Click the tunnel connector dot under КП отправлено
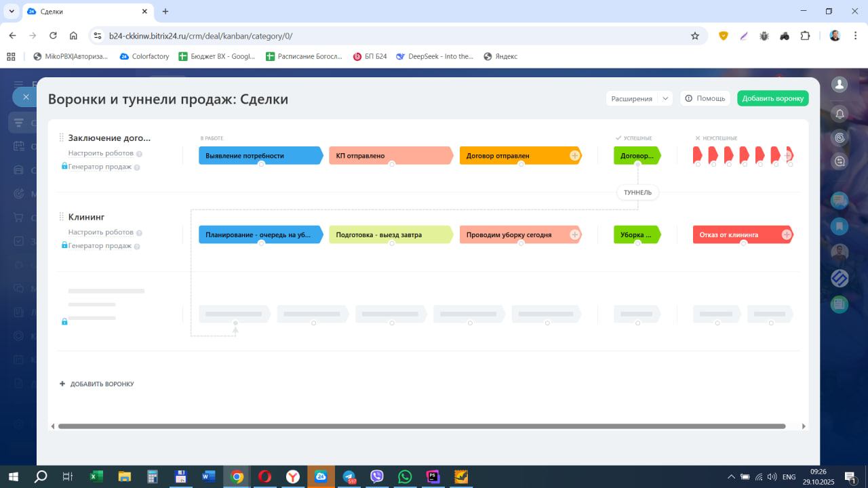The width and height of the screenshot is (868, 488). [x=391, y=165]
